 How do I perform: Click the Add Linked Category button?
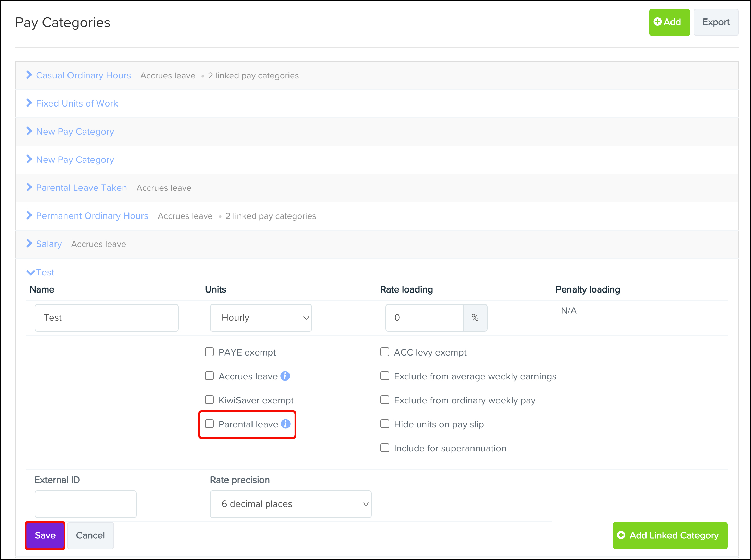(x=670, y=536)
